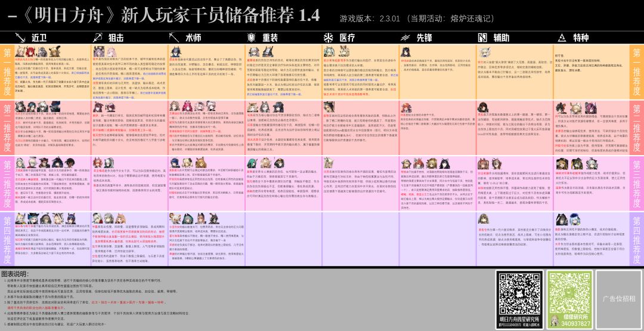
Task: Click the lone operator portrait in 辅助 second-tier cell
Action: 482,107
